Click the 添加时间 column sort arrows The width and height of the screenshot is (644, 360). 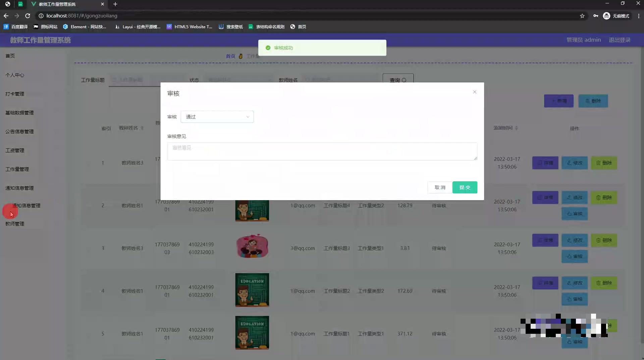point(516,128)
